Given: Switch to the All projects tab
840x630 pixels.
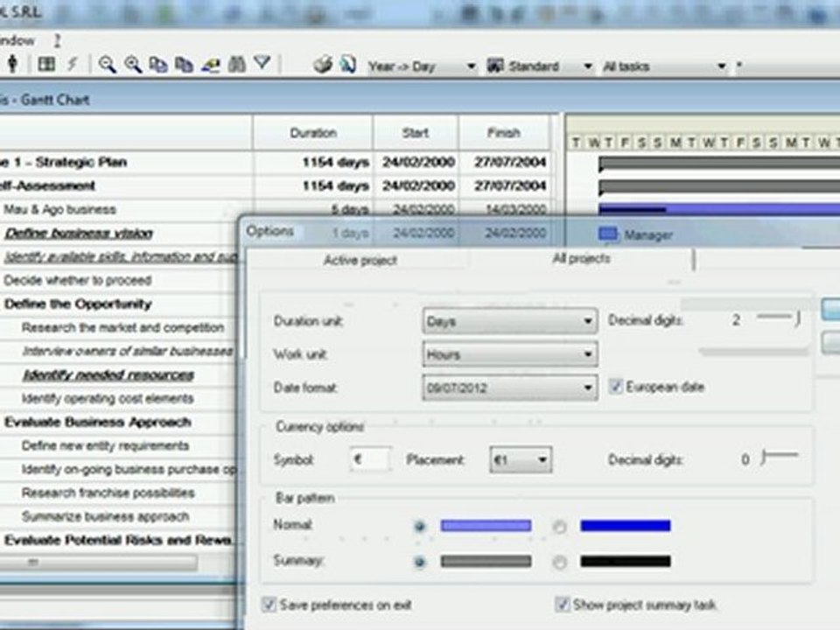Looking at the screenshot, I should pos(581,259).
